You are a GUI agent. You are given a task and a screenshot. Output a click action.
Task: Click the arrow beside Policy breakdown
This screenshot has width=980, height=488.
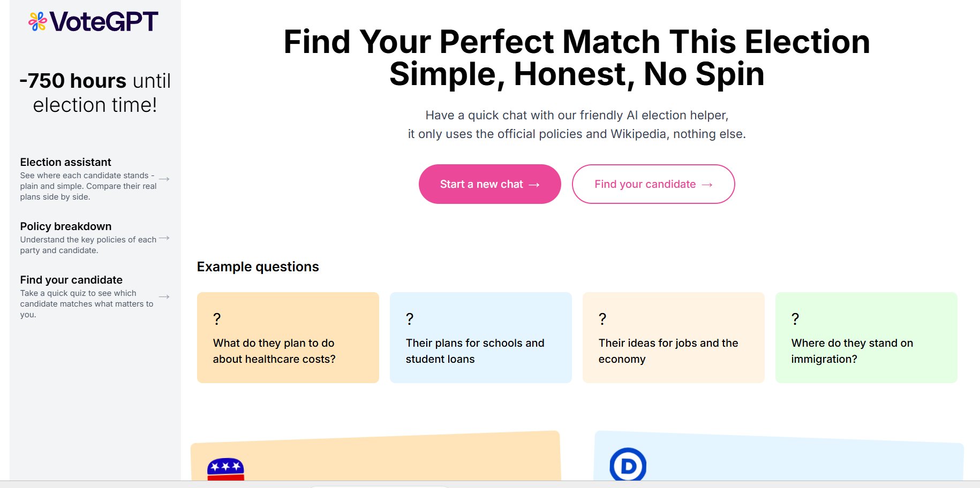coord(164,238)
